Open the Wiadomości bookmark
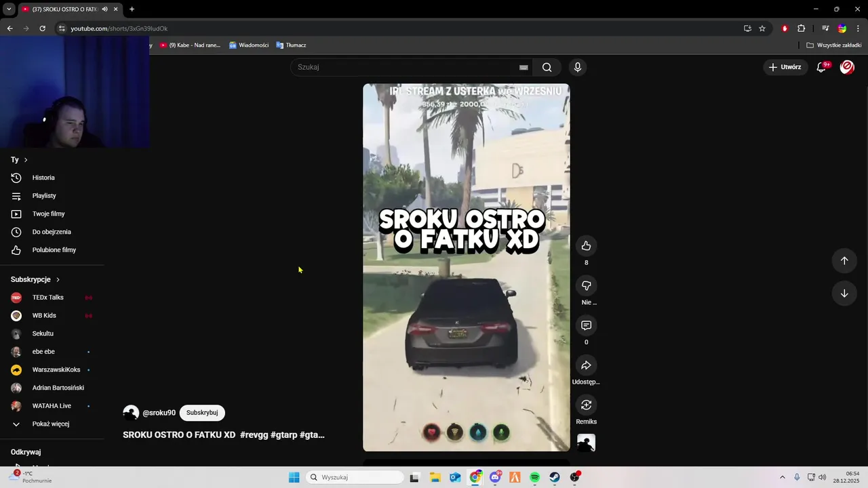 coord(249,45)
